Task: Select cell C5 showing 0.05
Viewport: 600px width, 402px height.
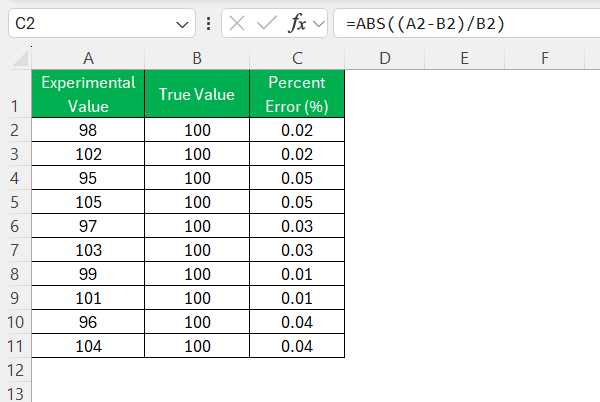Action: 297,202
